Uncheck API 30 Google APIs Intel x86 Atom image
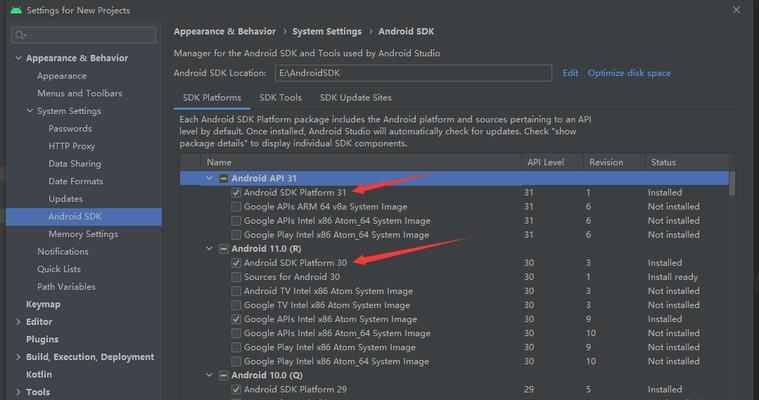The image size is (759, 400). (x=236, y=319)
